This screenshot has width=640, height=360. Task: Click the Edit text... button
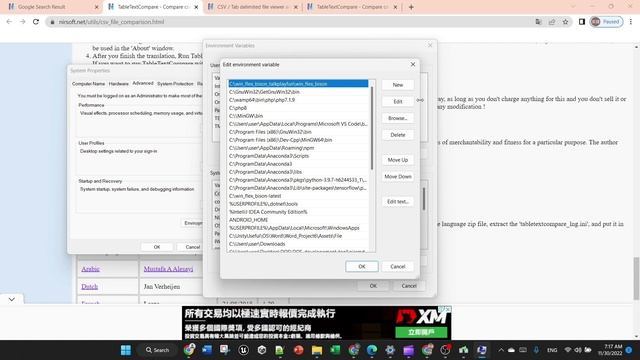[398, 202]
